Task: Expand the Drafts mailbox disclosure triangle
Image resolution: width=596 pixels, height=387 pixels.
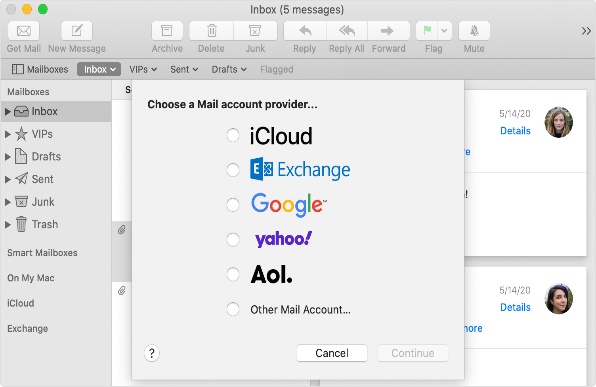Action: [7, 157]
